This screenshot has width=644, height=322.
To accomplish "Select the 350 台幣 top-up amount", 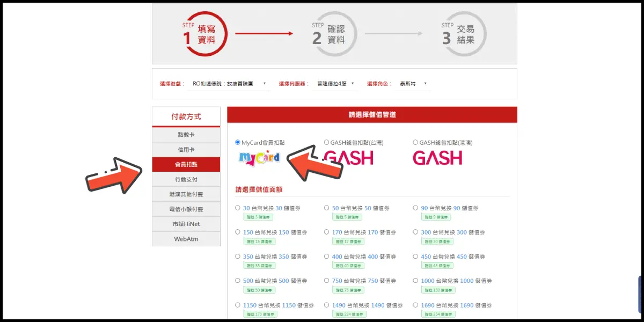I will [x=238, y=256].
